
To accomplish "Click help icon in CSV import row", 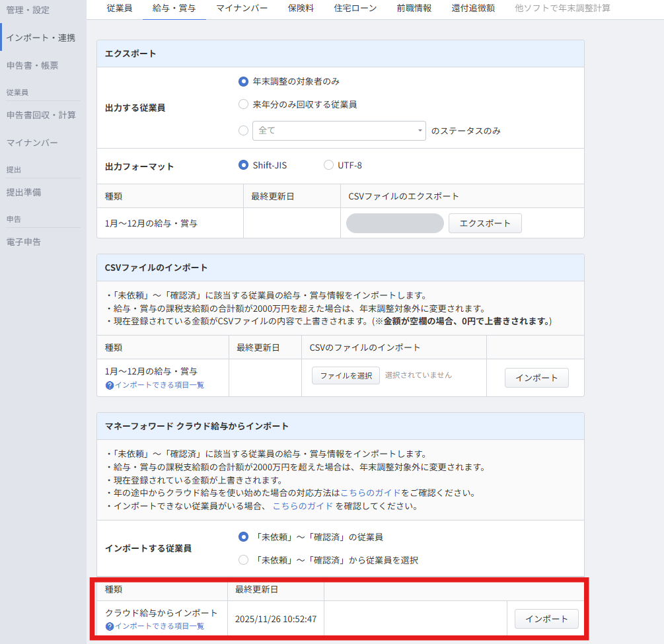I will coord(110,385).
